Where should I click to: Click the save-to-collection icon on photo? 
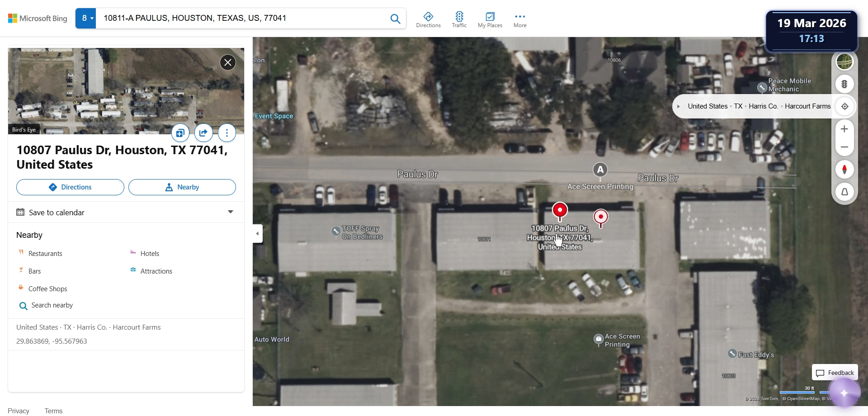(x=180, y=133)
